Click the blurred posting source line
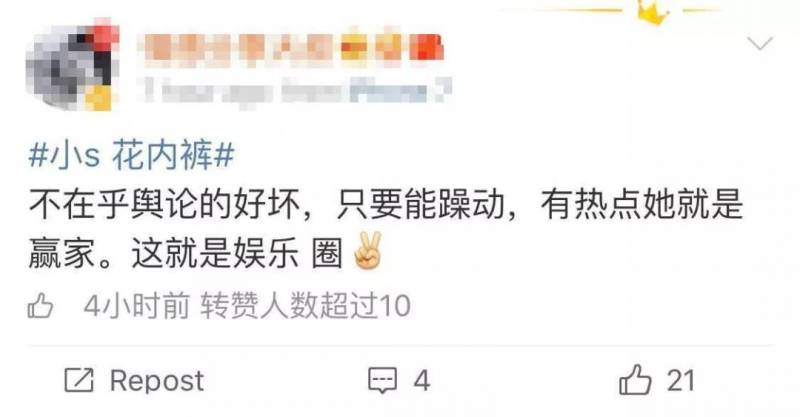 [x=297, y=91]
